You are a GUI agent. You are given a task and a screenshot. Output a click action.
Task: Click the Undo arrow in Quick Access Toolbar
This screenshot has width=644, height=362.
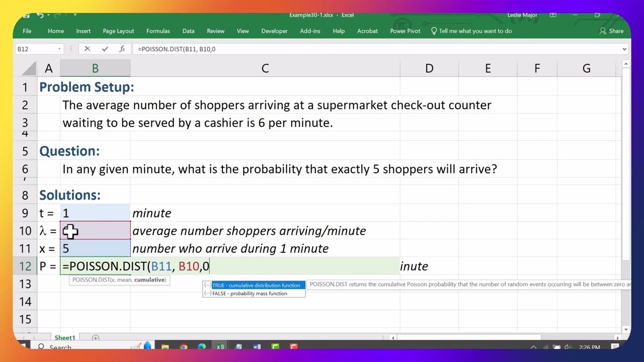point(40,15)
